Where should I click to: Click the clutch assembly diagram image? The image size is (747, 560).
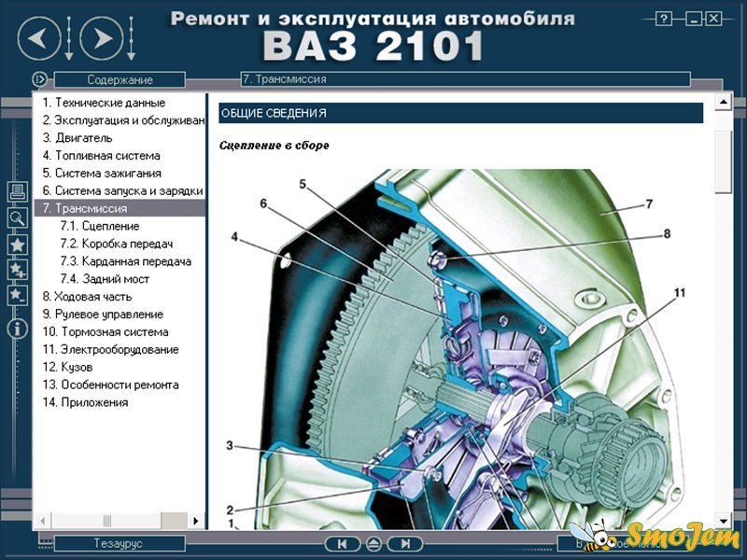click(458, 349)
